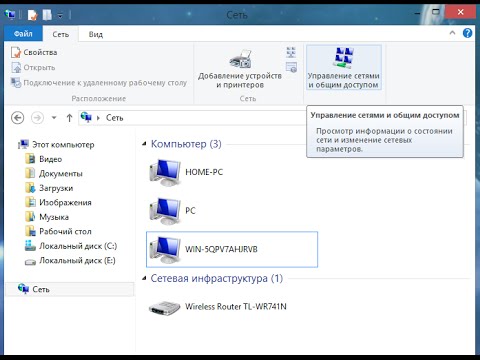Viewport: 480px width, 360px height.
Task: Click the greyed Открыть ribbon command
Action: [x=33, y=67]
